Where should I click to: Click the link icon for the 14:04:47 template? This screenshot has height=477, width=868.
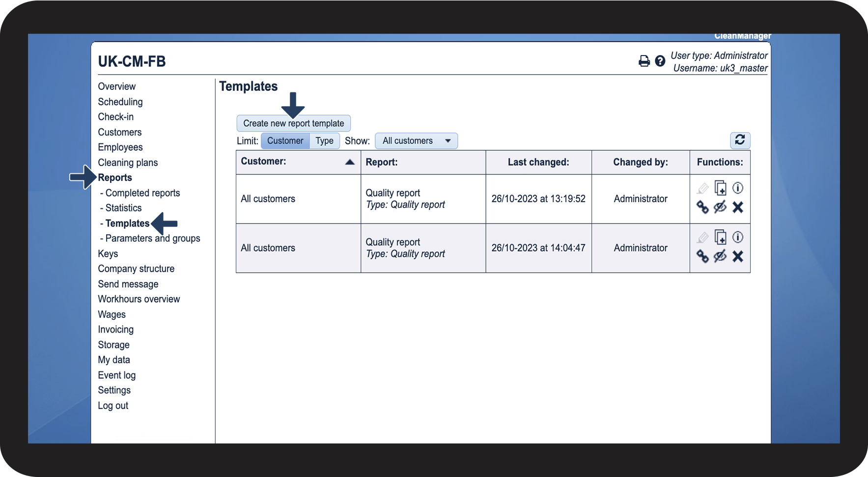click(702, 256)
